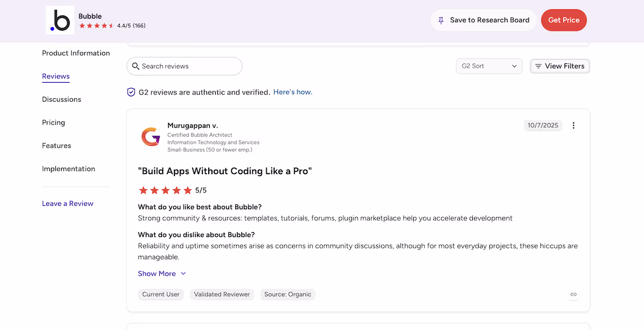Click the Certified Bubble Architect text

tap(200, 135)
